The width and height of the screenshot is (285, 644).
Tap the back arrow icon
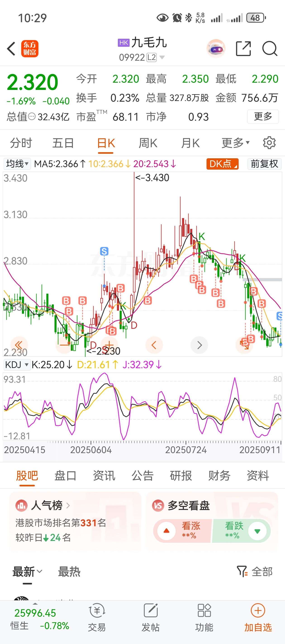coord(11,48)
